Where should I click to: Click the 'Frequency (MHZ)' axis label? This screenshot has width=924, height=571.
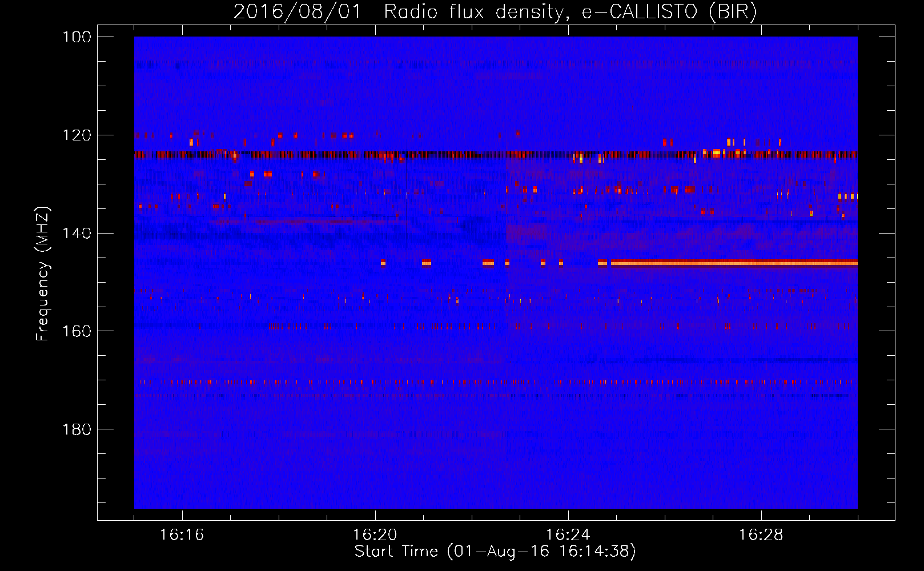[43, 274]
